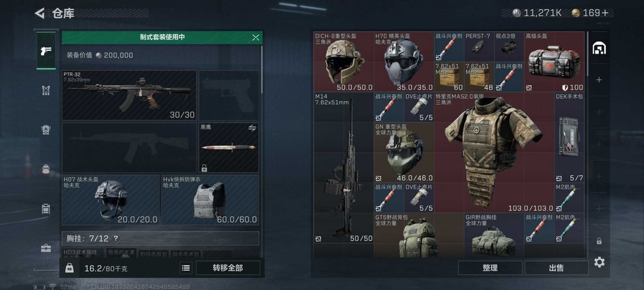The height and width of the screenshot is (290, 644).
Task: Open the medical briefcase sidebar icon
Action: (46, 248)
